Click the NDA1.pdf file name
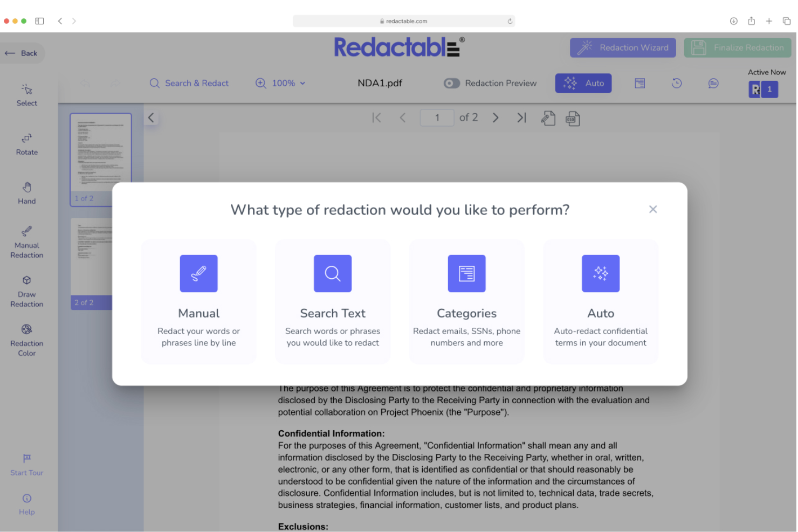Image resolution: width=798 pixels, height=532 pixels. (380, 83)
